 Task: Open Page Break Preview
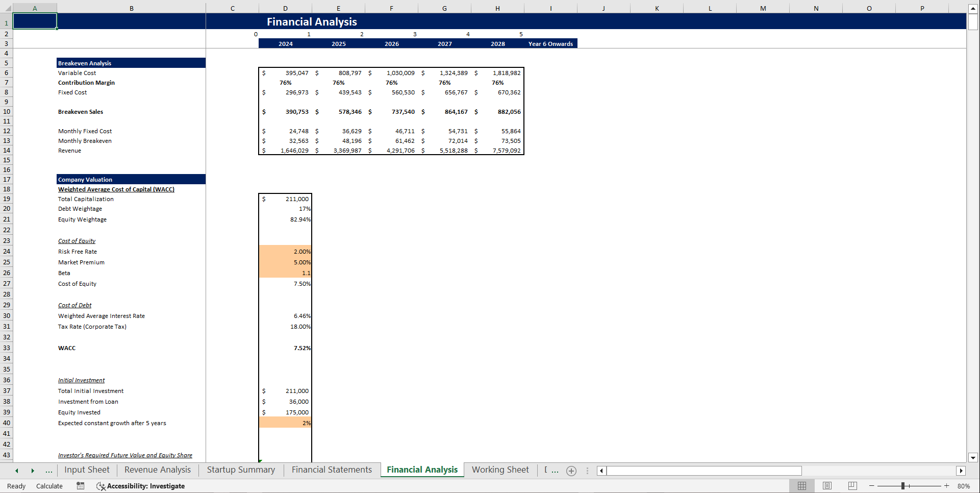[852, 486]
